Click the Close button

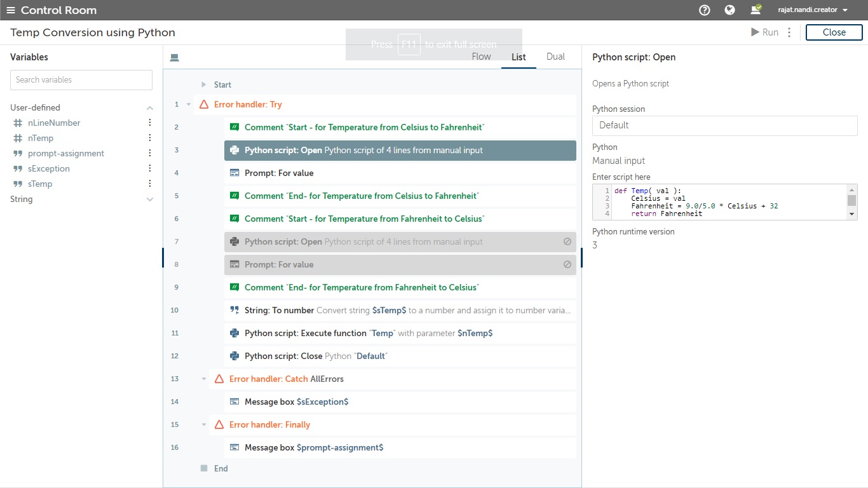click(834, 32)
